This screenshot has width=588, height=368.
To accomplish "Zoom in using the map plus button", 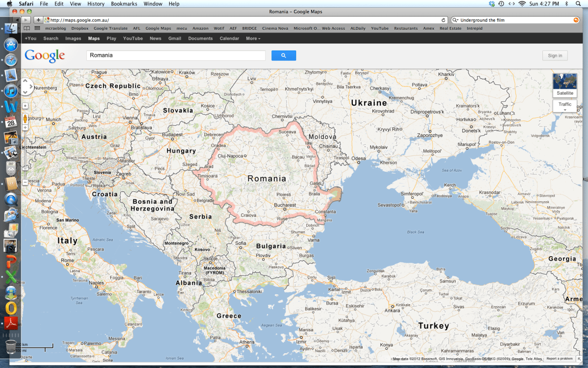I will tap(25, 128).
